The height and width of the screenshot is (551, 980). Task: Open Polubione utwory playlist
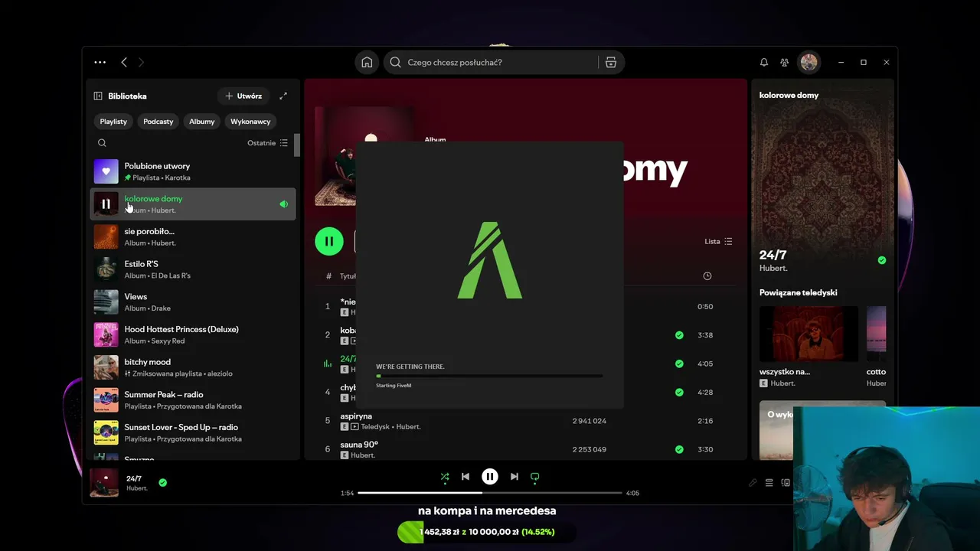click(x=193, y=171)
